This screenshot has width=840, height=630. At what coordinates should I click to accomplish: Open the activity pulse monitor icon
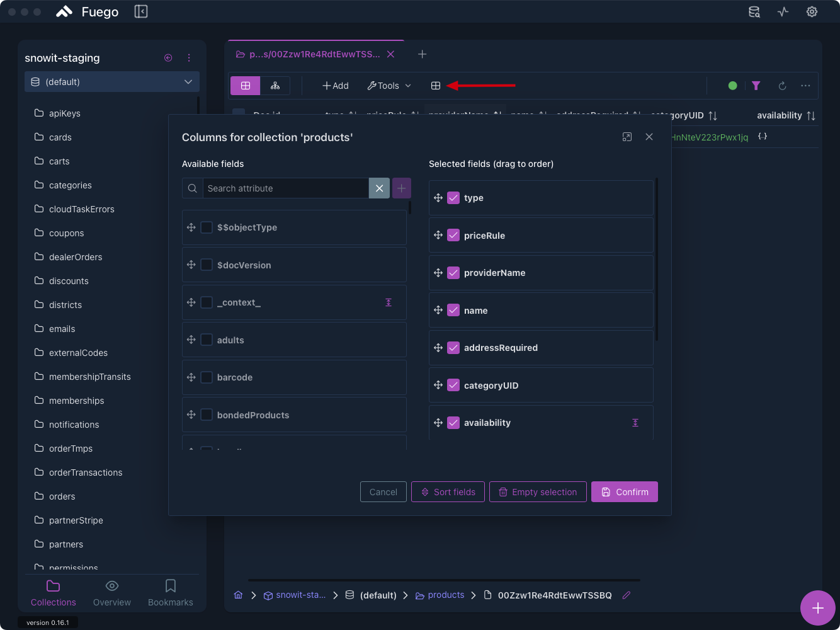pos(783,12)
